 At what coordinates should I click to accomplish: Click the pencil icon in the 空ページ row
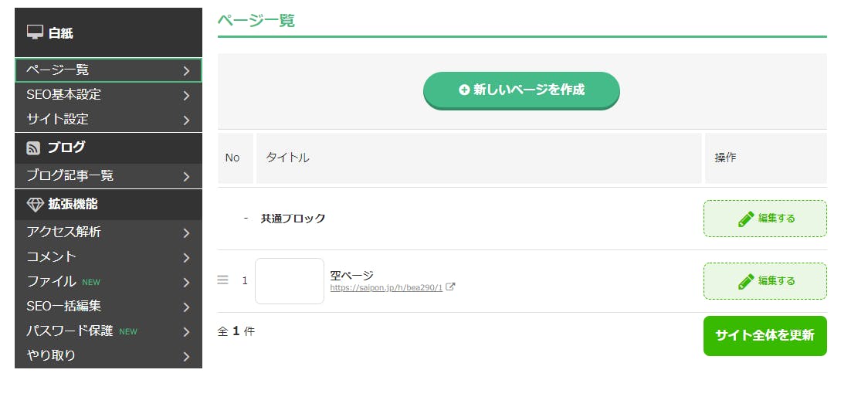point(745,281)
